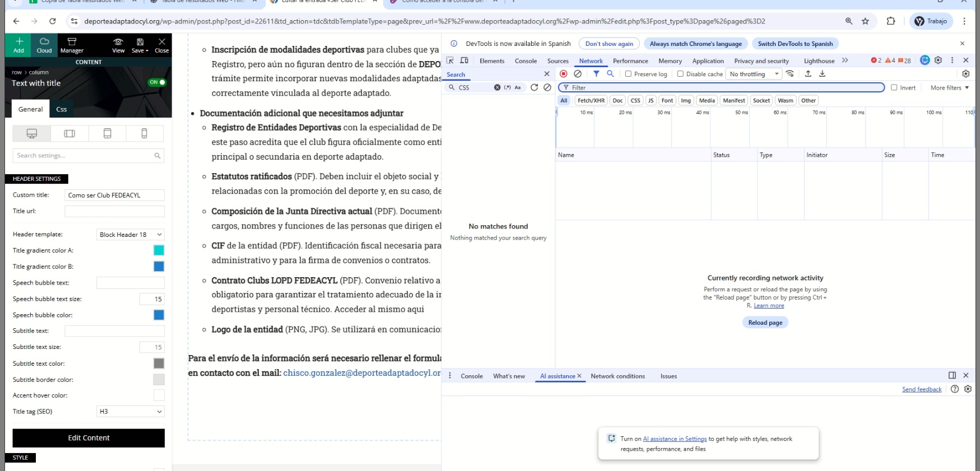Open the Title tag (SEO) dropdown

(131, 412)
